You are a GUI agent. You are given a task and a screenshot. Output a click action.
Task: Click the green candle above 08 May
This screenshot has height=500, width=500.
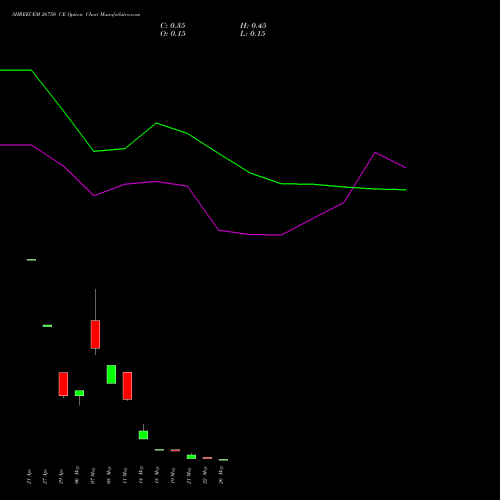point(111,374)
